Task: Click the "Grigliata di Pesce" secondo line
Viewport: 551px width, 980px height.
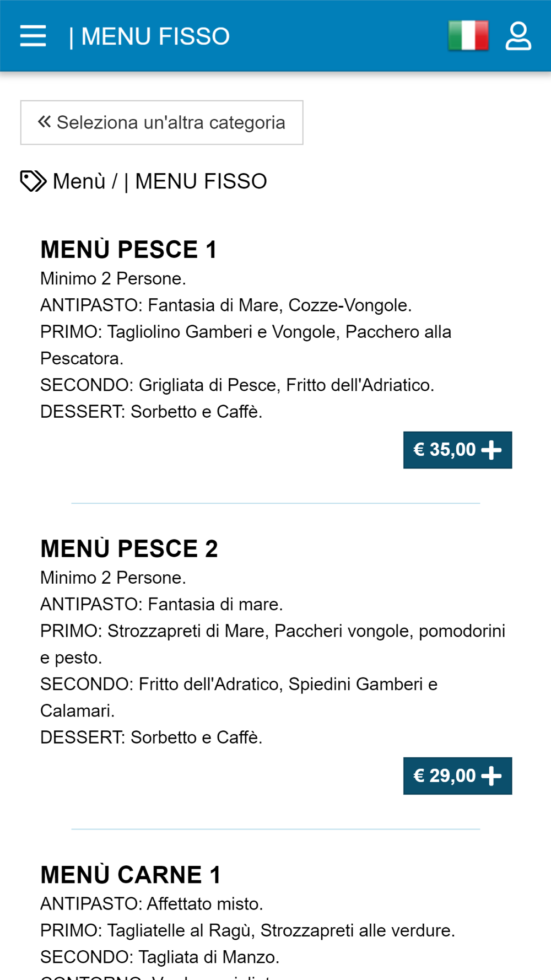Action: pos(237,385)
